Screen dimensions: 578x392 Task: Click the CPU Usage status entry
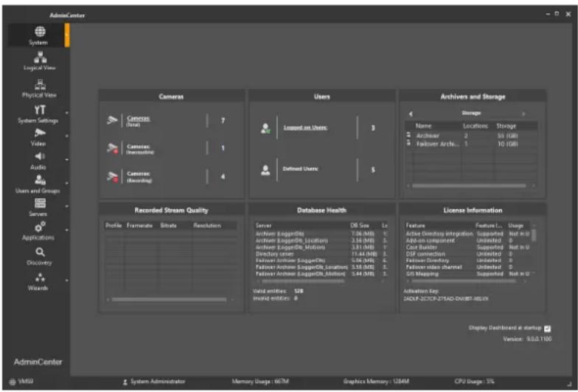tap(474, 382)
